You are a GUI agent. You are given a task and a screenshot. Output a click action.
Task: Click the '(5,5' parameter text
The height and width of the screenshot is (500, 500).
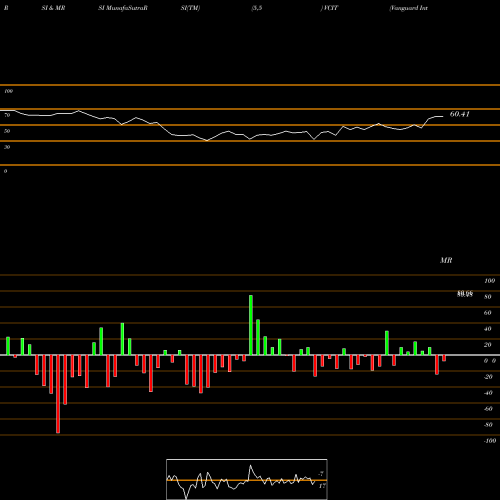coord(257,8)
